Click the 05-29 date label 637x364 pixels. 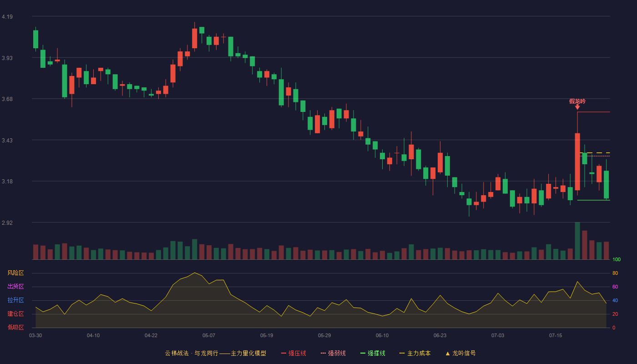pos(324,335)
